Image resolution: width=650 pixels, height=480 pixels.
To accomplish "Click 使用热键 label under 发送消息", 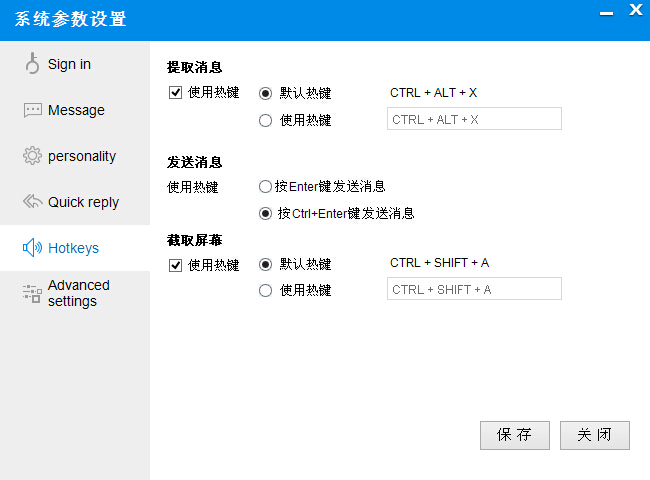I will tap(193, 187).
